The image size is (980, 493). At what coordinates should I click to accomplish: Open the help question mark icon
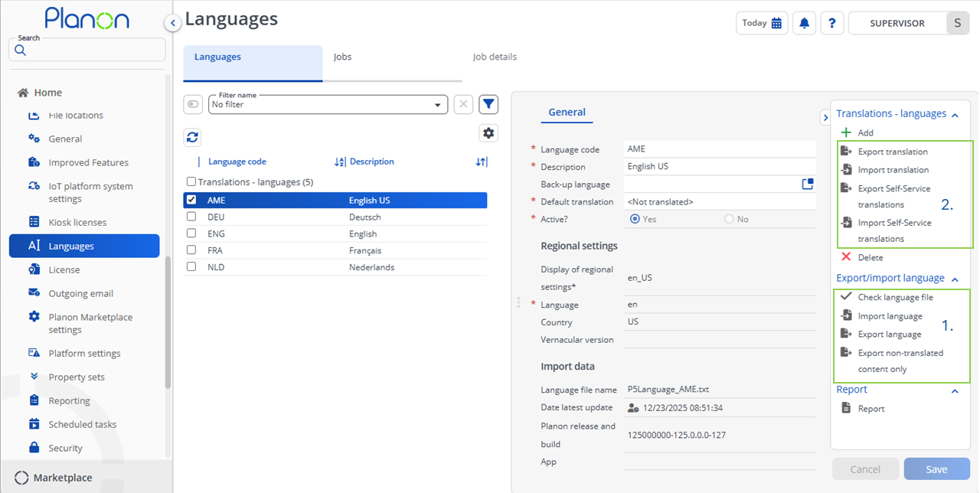(832, 23)
